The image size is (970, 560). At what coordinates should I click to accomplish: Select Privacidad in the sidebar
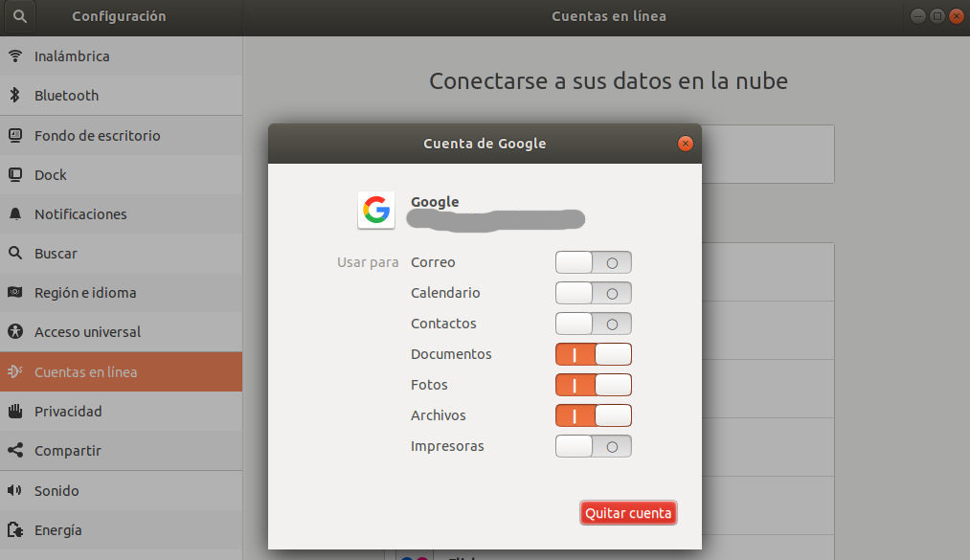pos(122,411)
